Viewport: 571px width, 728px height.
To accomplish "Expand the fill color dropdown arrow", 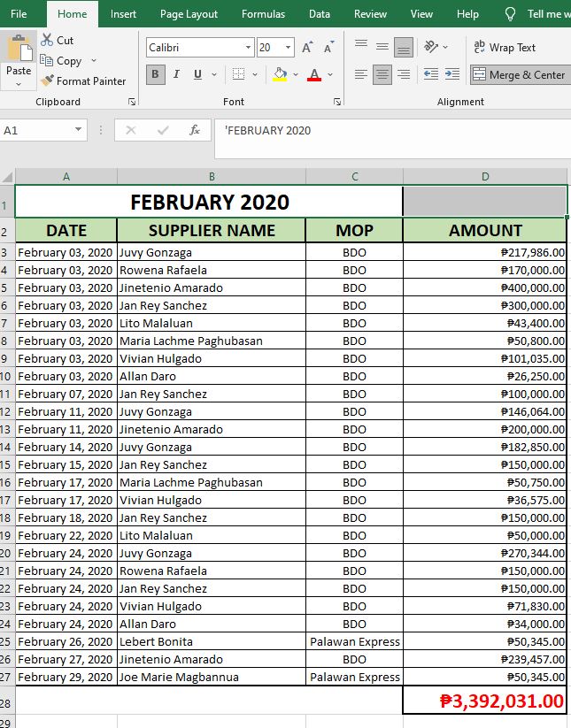I will pos(296,74).
